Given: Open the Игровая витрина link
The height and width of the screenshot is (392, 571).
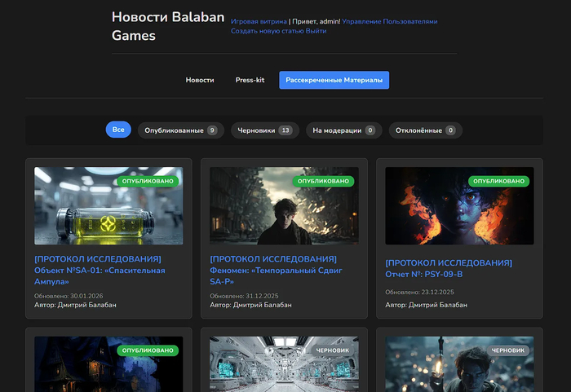Looking at the screenshot, I should pyautogui.click(x=259, y=22).
